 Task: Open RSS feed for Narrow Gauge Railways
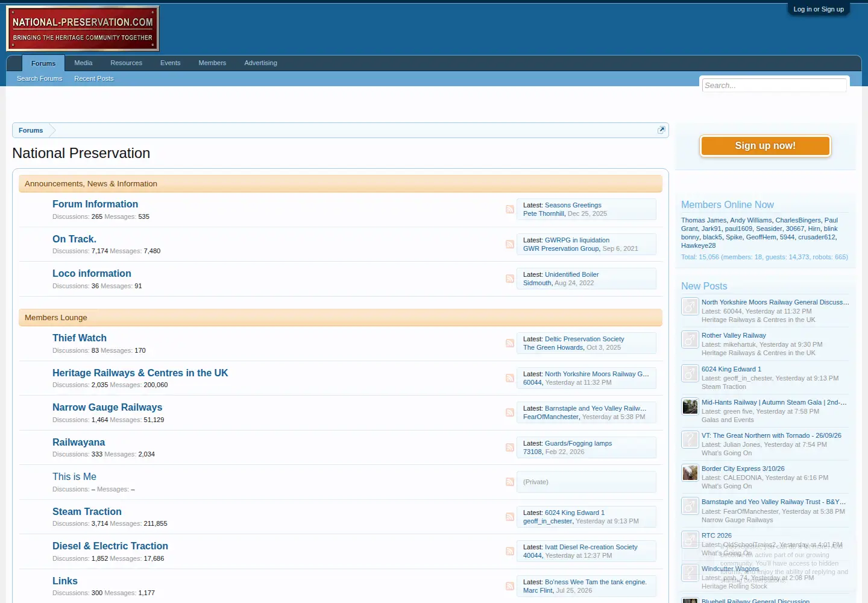(x=510, y=412)
